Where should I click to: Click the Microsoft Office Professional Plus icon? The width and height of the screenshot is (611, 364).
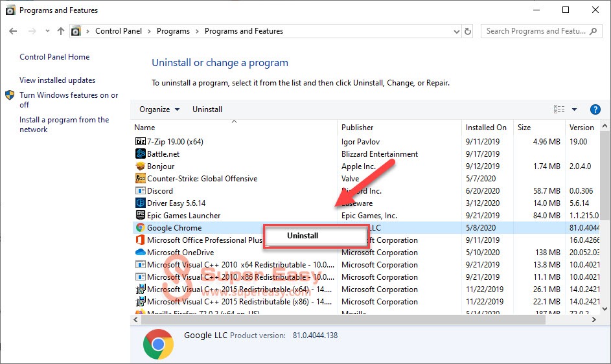141,240
